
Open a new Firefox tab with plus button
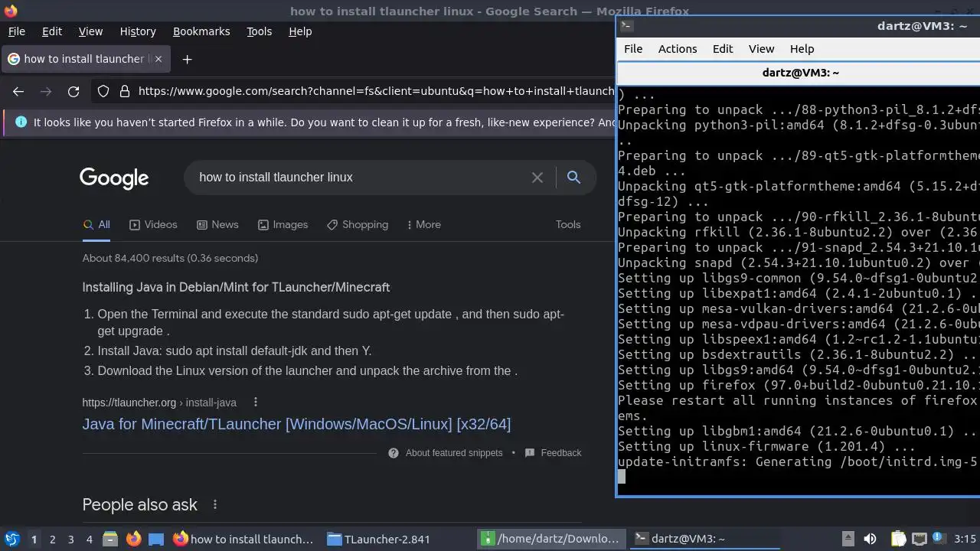[x=187, y=59]
